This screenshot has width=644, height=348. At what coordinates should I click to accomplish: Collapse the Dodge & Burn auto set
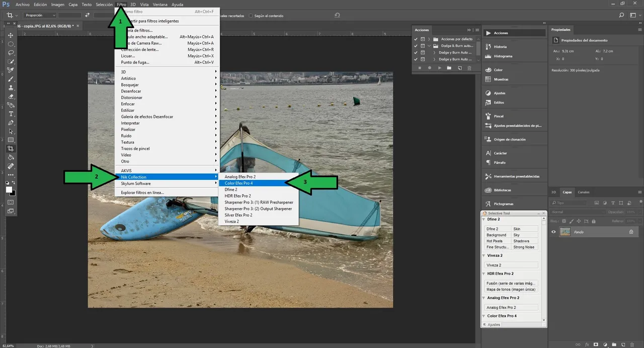coord(429,46)
